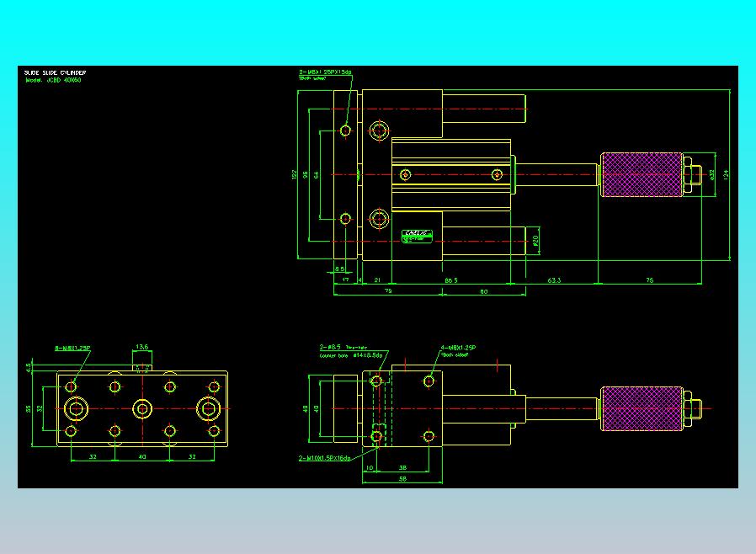Click the '21' horizontal dimension
Image resolution: width=756 pixels, height=554 pixels.
tap(377, 280)
